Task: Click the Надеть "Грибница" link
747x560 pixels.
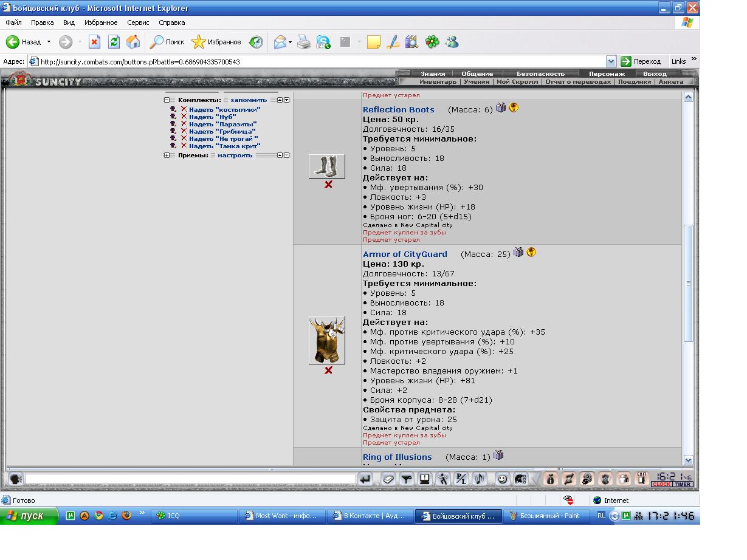Action: coord(222,131)
